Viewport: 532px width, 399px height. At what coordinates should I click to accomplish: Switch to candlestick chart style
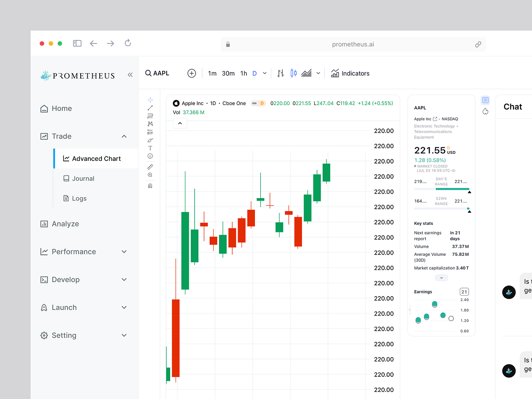click(x=293, y=73)
